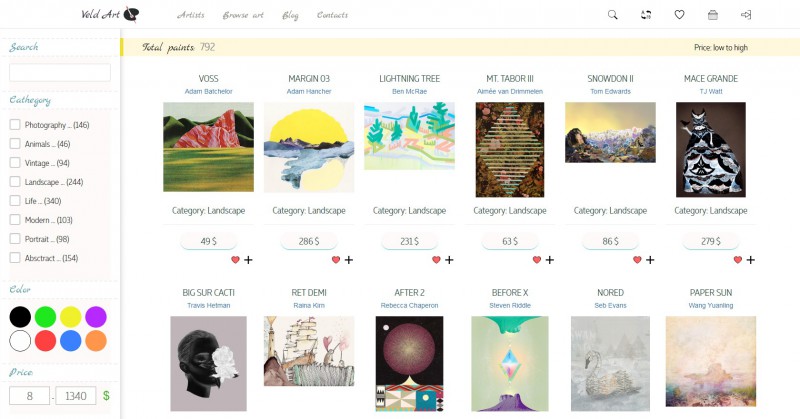Click the compare arrows icon in header
Viewport: 800px width, 419px height.
click(646, 15)
